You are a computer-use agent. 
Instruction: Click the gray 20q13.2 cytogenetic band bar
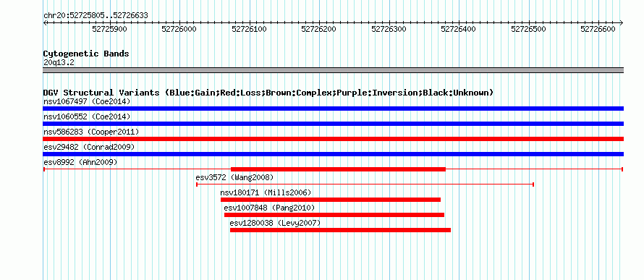point(333,70)
